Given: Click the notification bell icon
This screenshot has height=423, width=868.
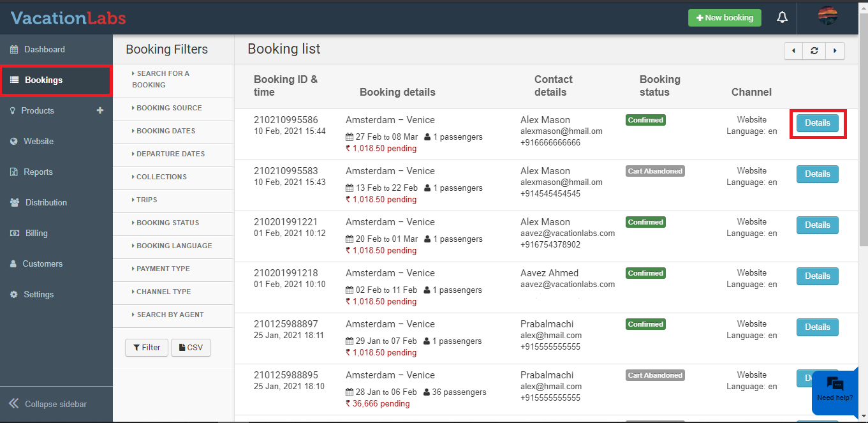Looking at the screenshot, I should pyautogui.click(x=782, y=18).
